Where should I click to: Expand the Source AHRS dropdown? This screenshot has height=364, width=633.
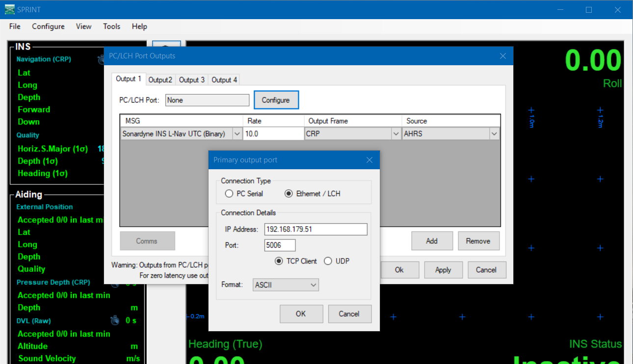pyautogui.click(x=494, y=133)
